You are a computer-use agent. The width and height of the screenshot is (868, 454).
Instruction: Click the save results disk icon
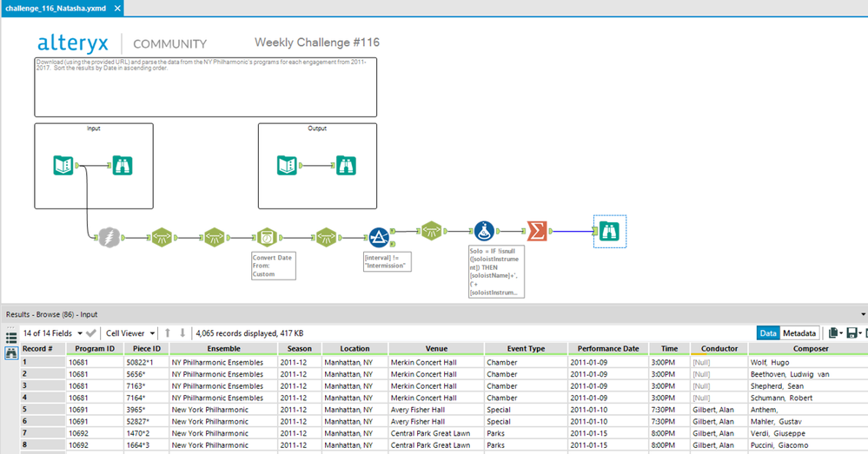pyautogui.click(x=854, y=332)
